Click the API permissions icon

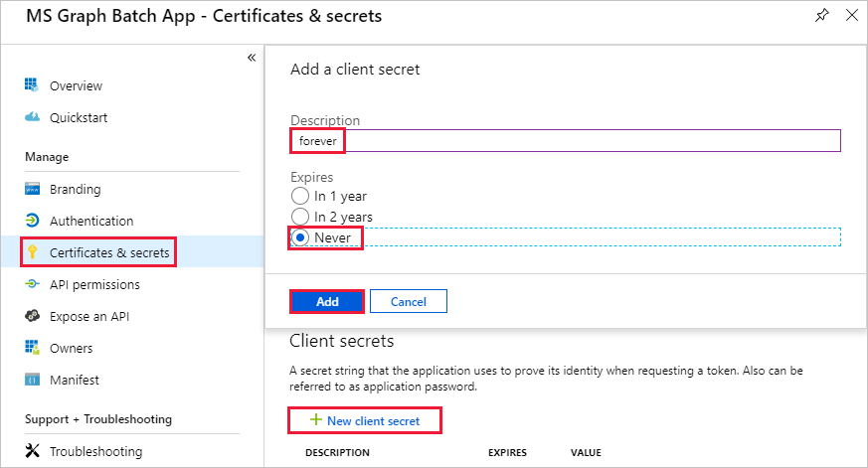pyautogui.click(x=32, y=284)
